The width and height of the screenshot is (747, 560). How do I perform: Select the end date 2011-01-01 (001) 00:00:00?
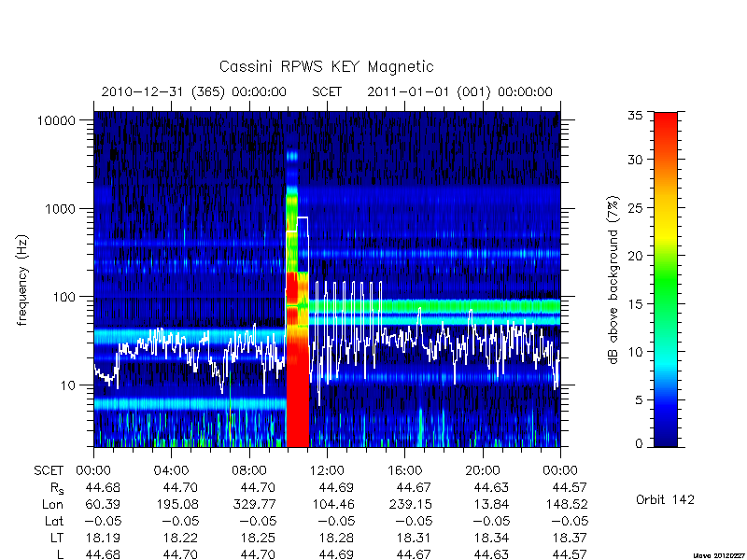459,91
